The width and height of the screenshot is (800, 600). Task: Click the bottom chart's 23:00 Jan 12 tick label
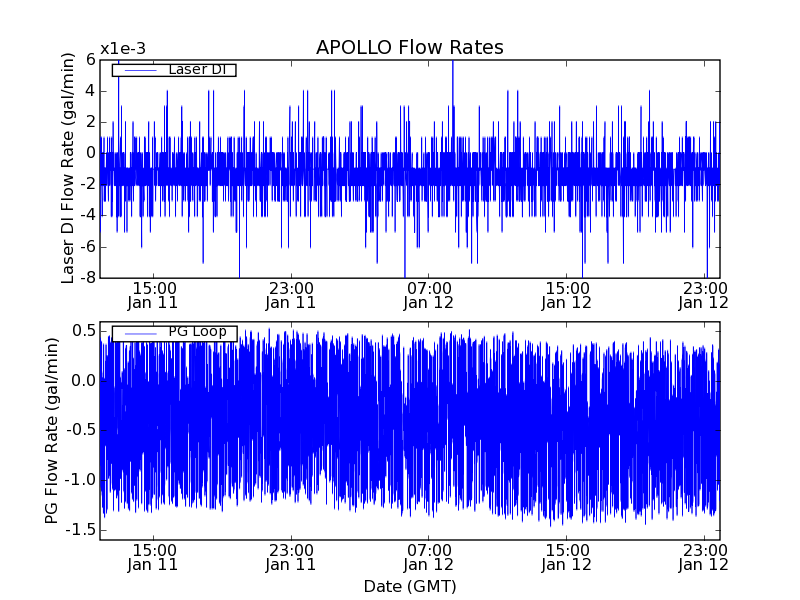point(704,558)
